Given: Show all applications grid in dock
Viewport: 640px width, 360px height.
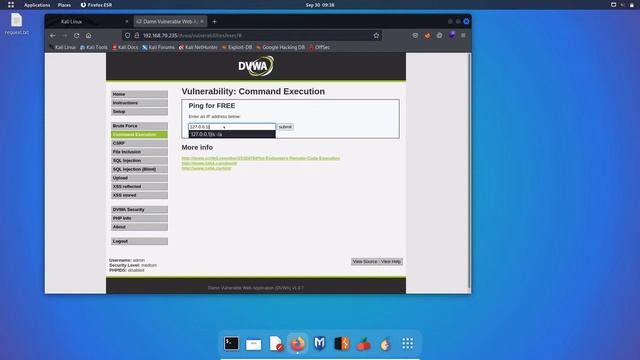Looking at the screenshot, I should tap(407, 343).
